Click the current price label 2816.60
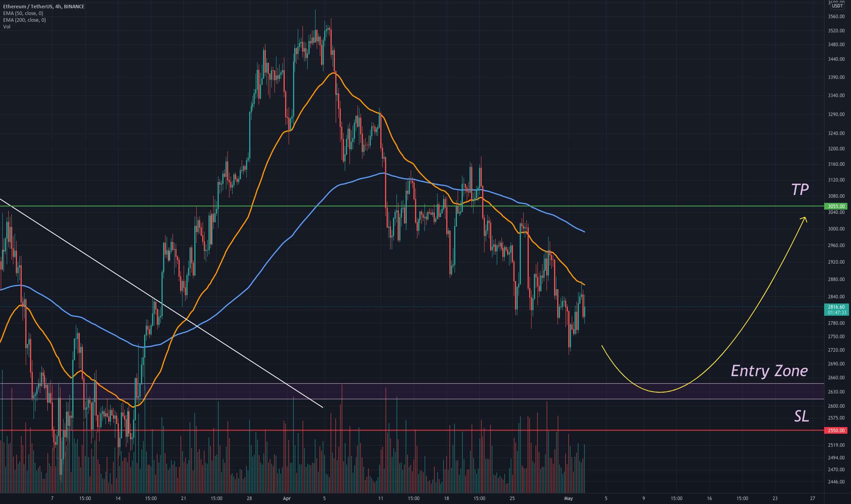 click(836, 307)
